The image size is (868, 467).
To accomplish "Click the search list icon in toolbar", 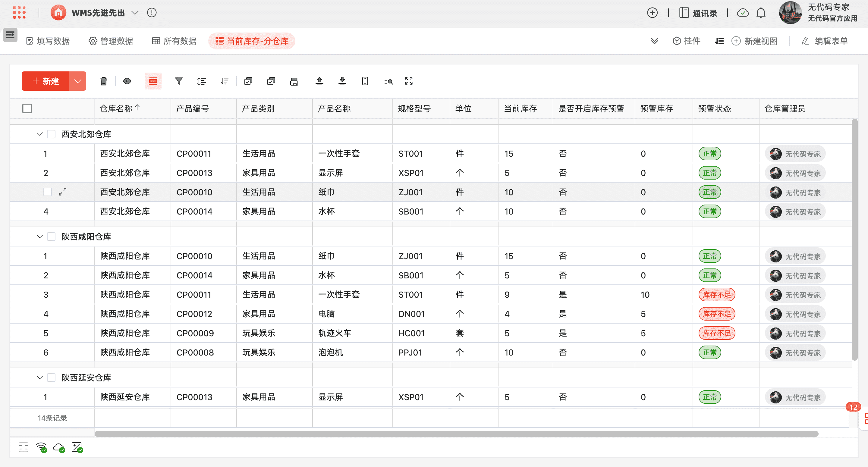I will pyautogui.click(x=388, y=81).
